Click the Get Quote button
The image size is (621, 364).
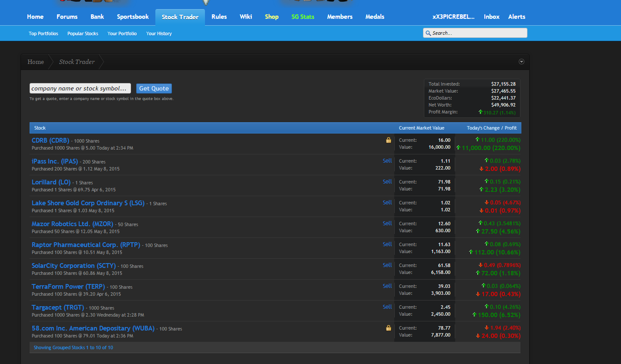(x=154, y=88)
